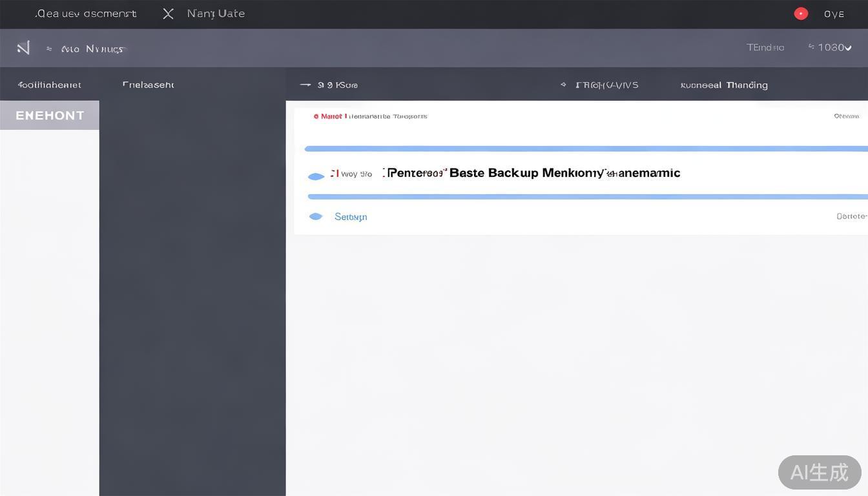Switch to the Fnelasent tab

(x=148, y=85)
